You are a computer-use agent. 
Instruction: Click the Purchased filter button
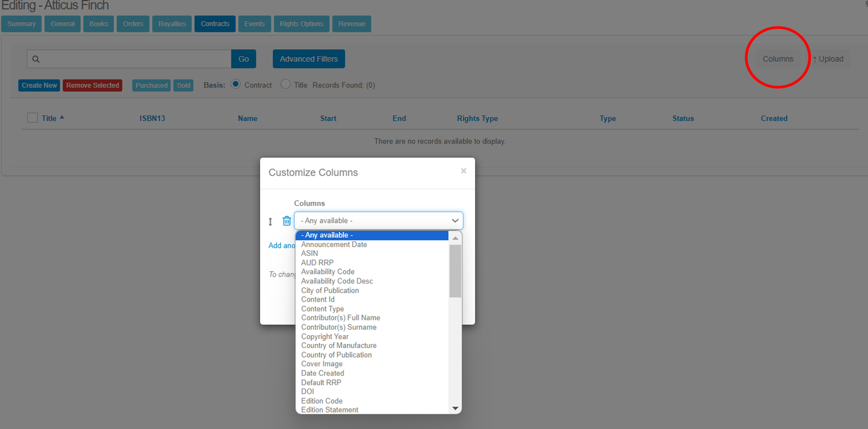tap(151, 85)
